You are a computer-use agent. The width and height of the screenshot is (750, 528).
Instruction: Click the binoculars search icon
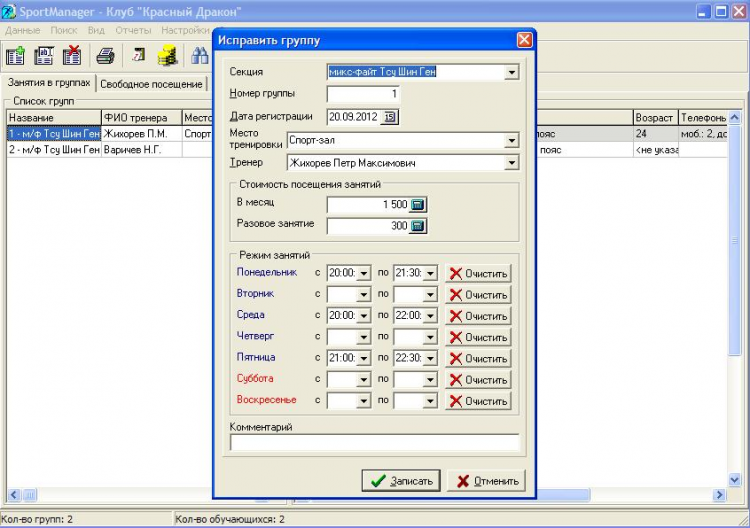pyautogui.click(x=200, y=55)
